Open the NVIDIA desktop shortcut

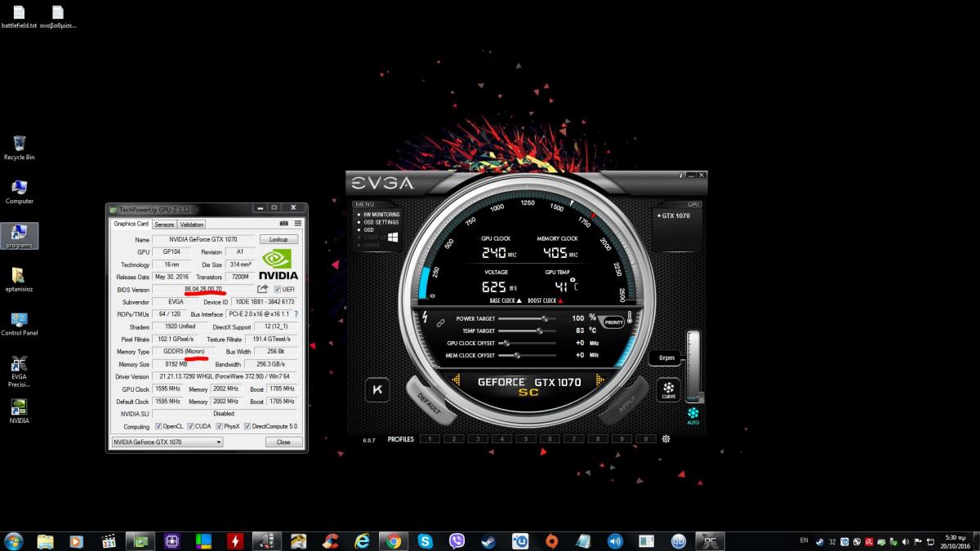pyautogui.click(x=20, y=411)
